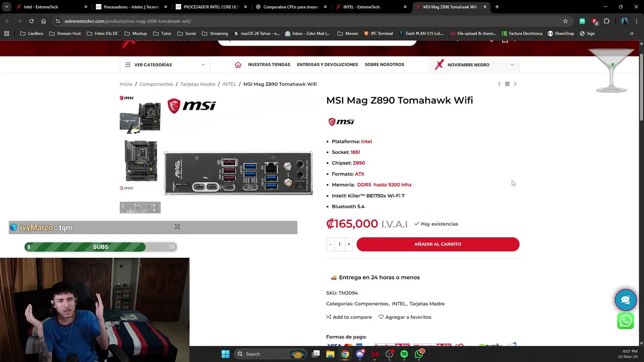Open the WhatsApp floating chat button
Screen dimensions: 644x362
click(625, 321)
